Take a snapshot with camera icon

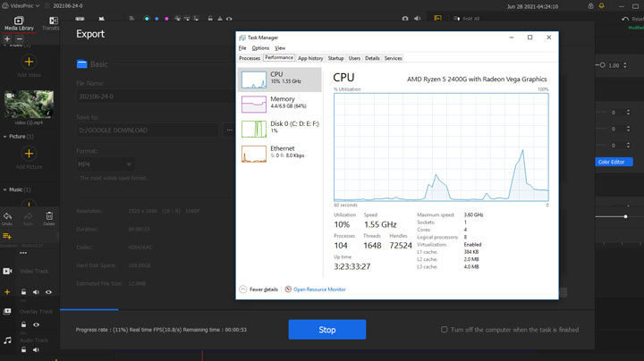coord(405,19)
